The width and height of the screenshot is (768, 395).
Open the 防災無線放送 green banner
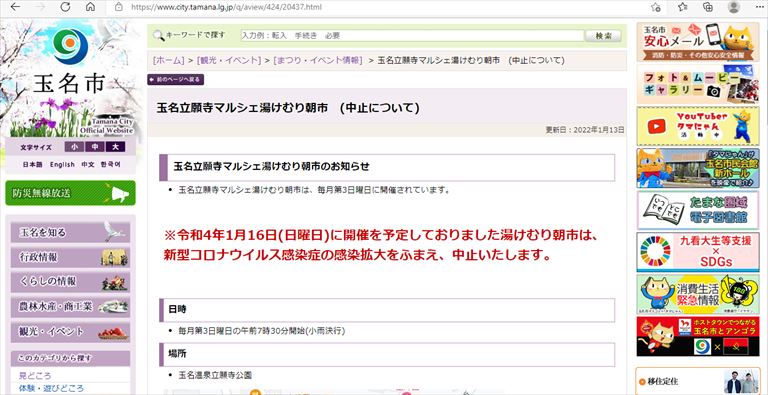point(70,193)
